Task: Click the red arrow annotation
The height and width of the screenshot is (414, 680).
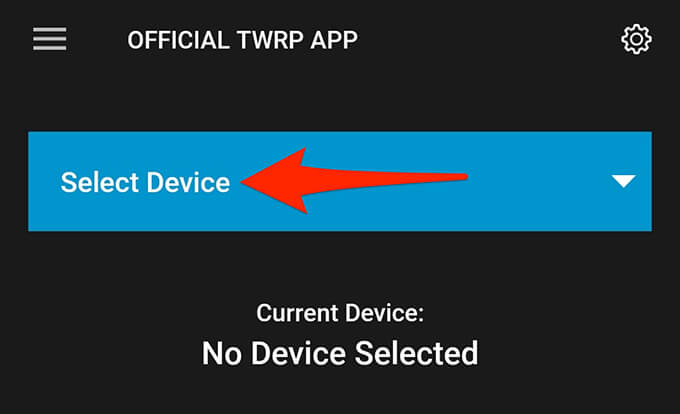Action: click(x=354, y=181)
